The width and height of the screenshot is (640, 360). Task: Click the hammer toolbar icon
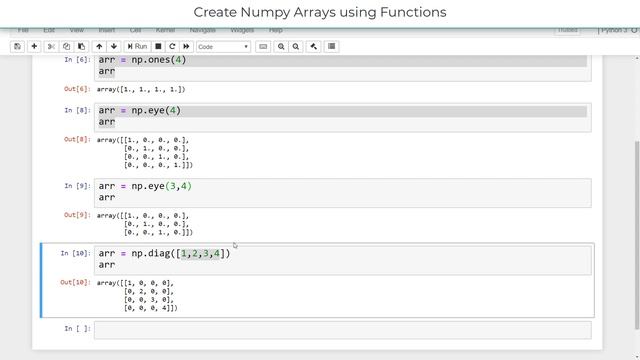[313, 47]
